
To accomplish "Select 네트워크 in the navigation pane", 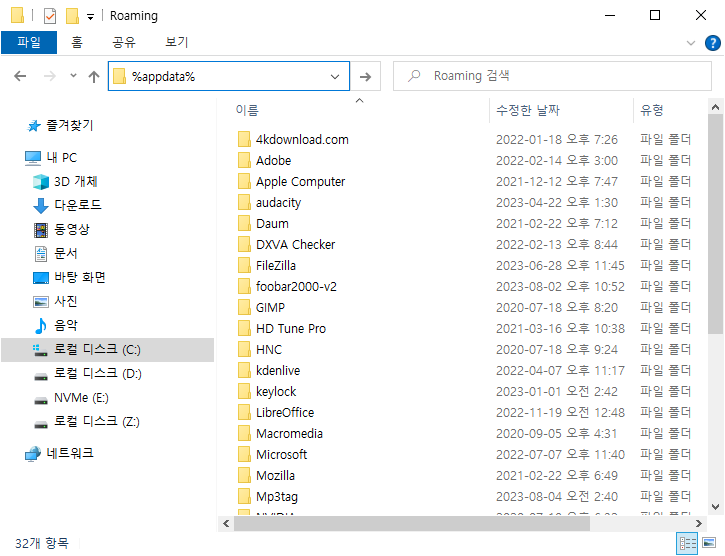I will [70, 453].
